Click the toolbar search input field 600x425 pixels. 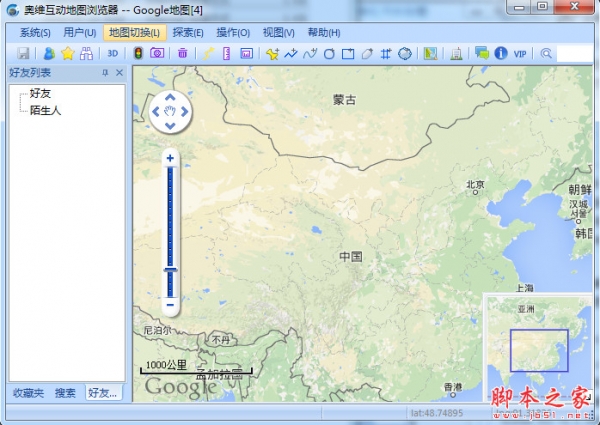point(575,54)
